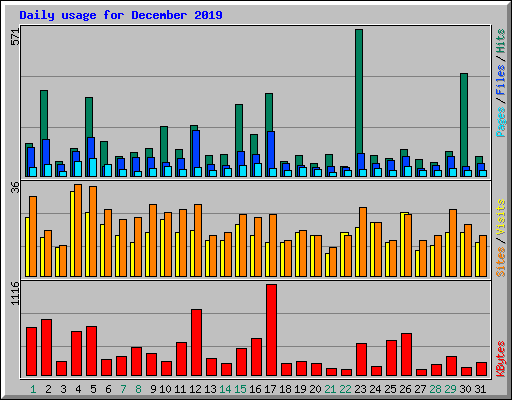Image resolution: width=512 pixels, height=400 pixels.
Task: Select day label 19 on the axis
Action: pos(300,389)
